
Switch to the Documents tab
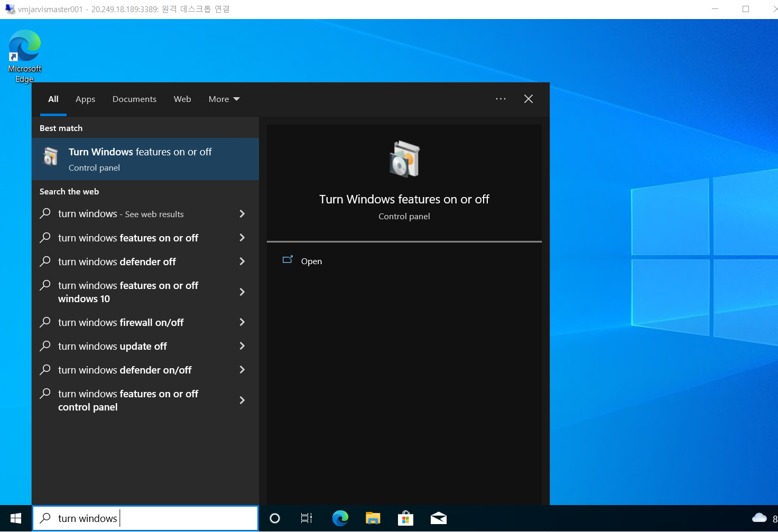134,99
